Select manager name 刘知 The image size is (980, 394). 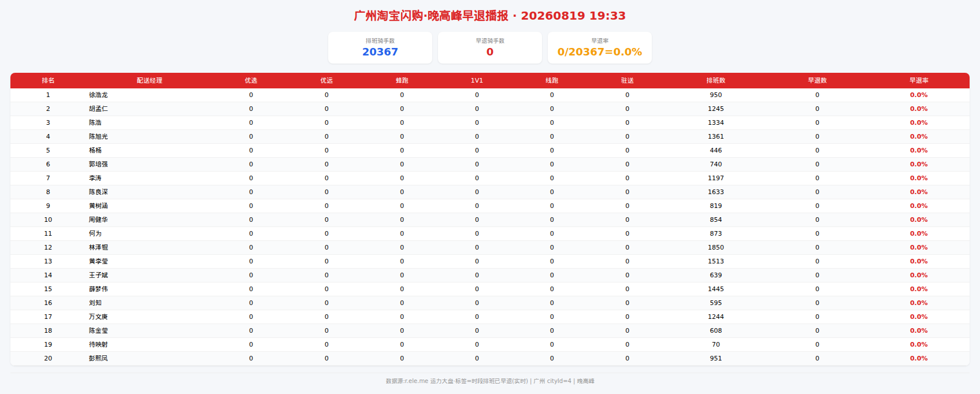click(95, 303)
